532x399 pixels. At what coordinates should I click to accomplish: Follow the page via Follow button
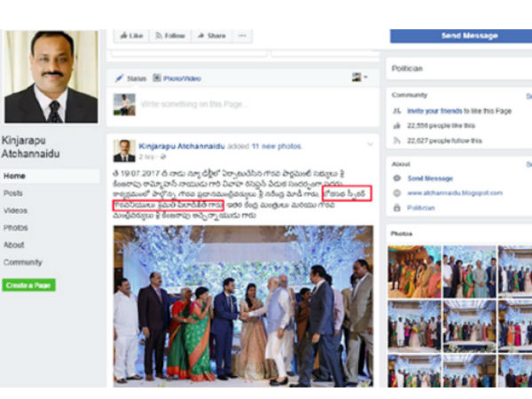pos(170,35)
